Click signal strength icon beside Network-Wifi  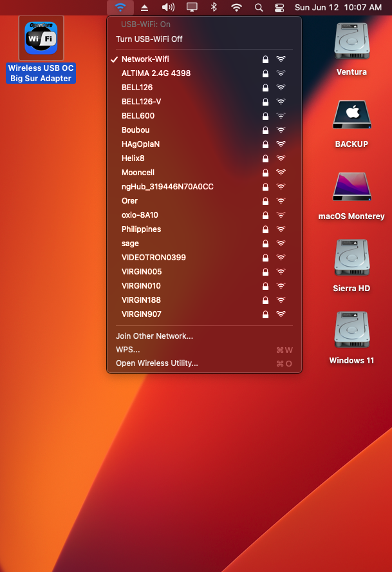tap(281, 59)
